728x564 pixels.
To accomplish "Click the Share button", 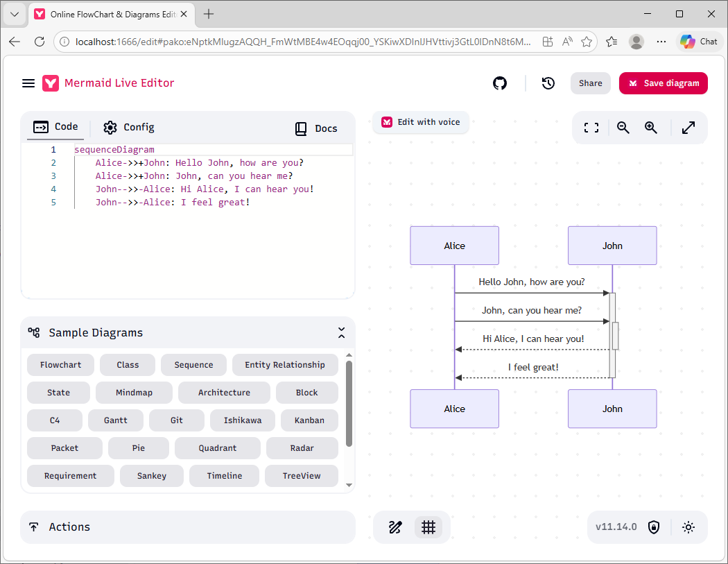I will tap(590, 83).
